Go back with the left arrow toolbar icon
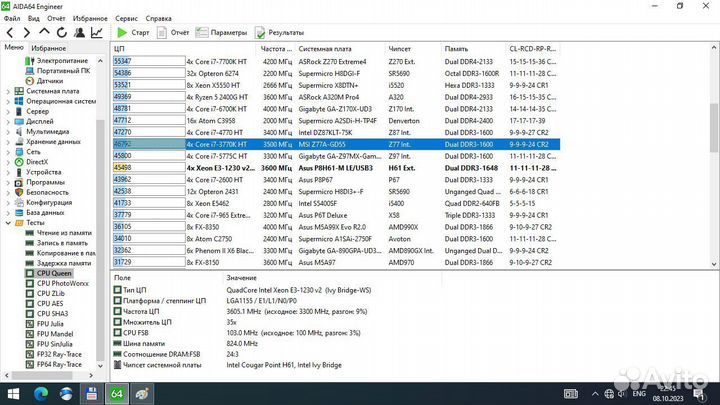This screenshot has width=720, height=405. tap(10, 33)
